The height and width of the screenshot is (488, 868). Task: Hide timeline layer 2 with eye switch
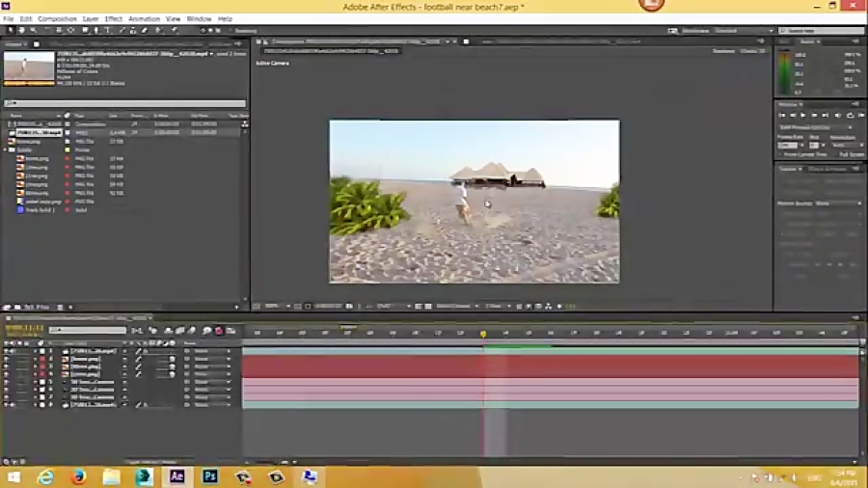(7, 359)
